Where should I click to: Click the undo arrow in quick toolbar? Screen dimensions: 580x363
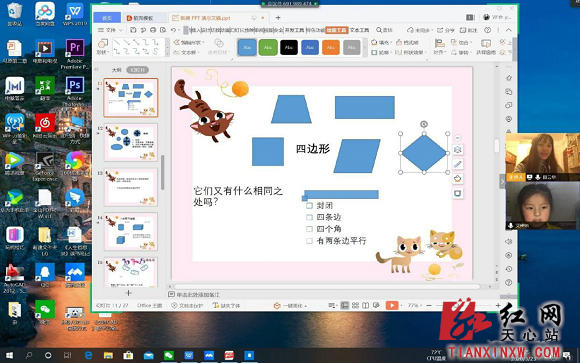(x=173, y=30)
